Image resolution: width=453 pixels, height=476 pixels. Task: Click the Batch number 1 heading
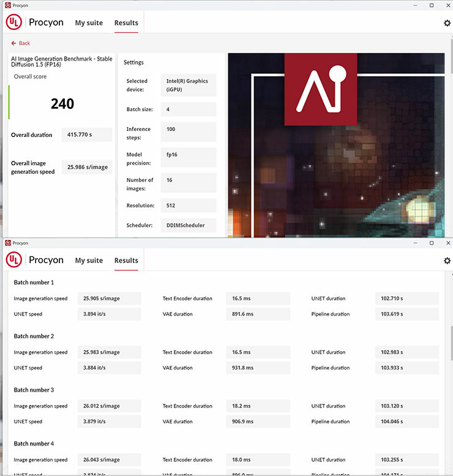(34, 282)
